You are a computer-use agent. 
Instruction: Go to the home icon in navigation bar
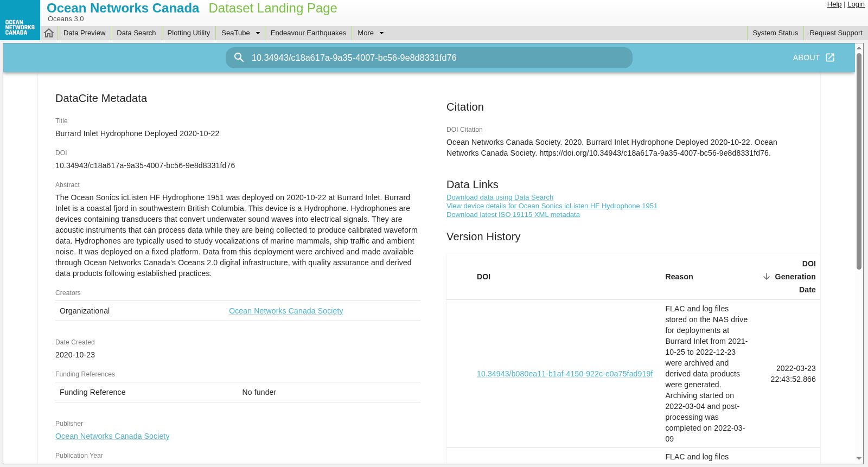pos(49,33)
